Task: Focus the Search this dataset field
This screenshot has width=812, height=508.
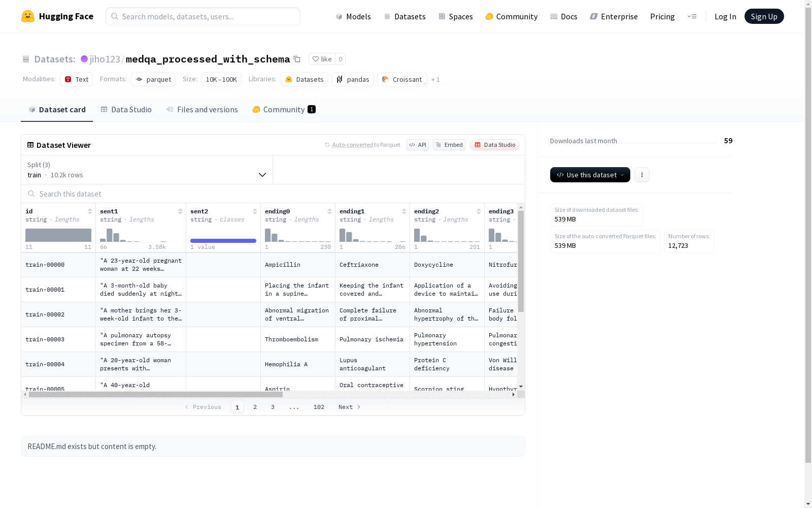Action: click(273, 194)
